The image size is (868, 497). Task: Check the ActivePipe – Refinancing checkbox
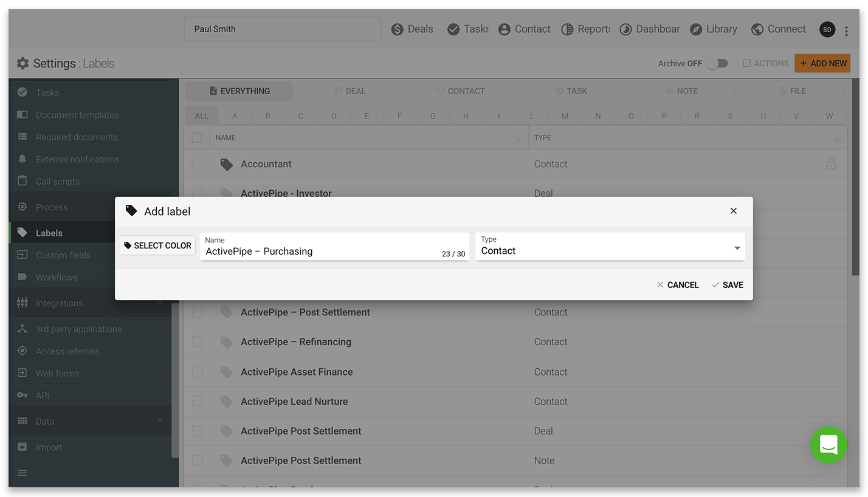197,342
